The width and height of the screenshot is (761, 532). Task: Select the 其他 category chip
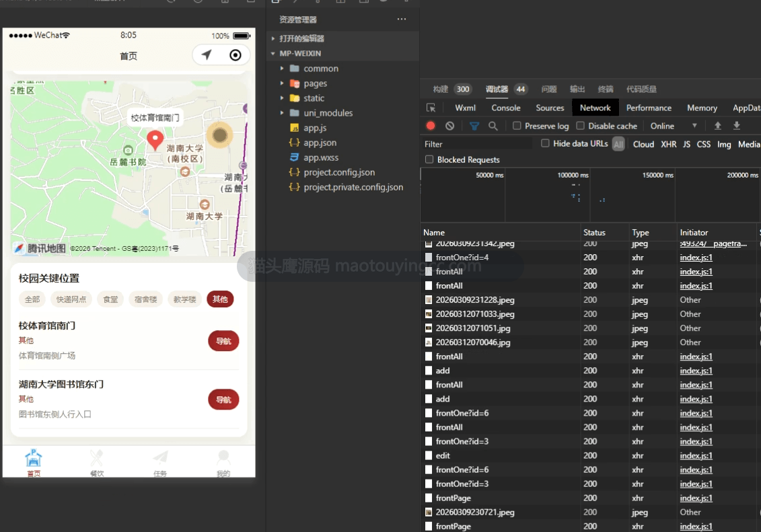pyautogui.click(x=220, y=299)
